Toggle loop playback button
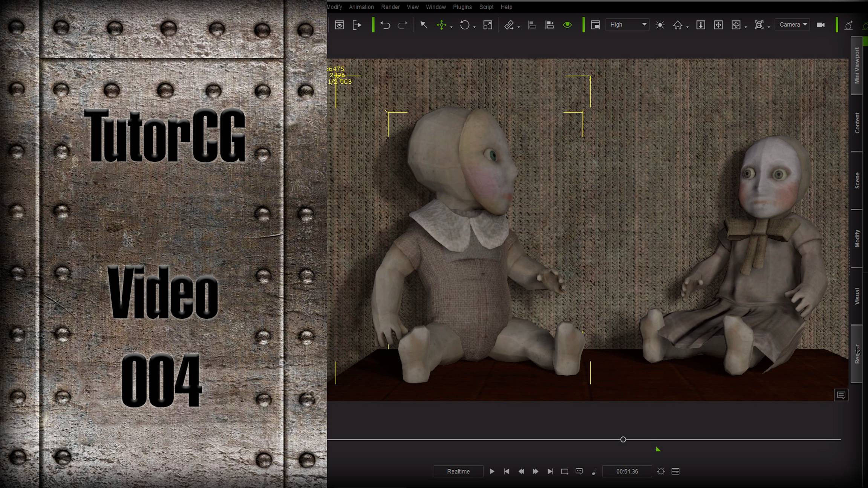This screenshot has height=488, width=868. [x=565, y=471]
